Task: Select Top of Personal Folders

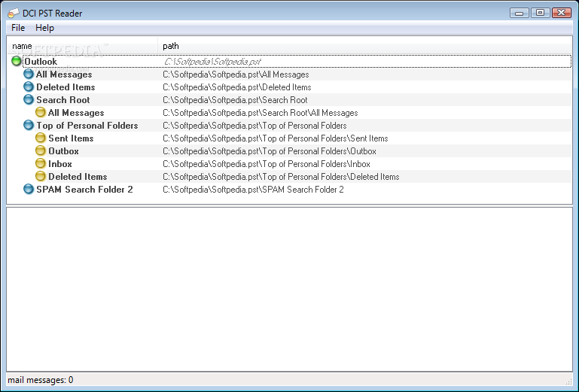Action: (x=87, y=126)
